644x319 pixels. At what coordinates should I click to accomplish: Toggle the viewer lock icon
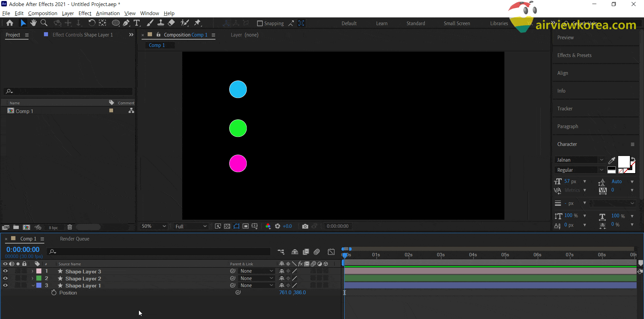pyautogui.click(x=158, y=35)
